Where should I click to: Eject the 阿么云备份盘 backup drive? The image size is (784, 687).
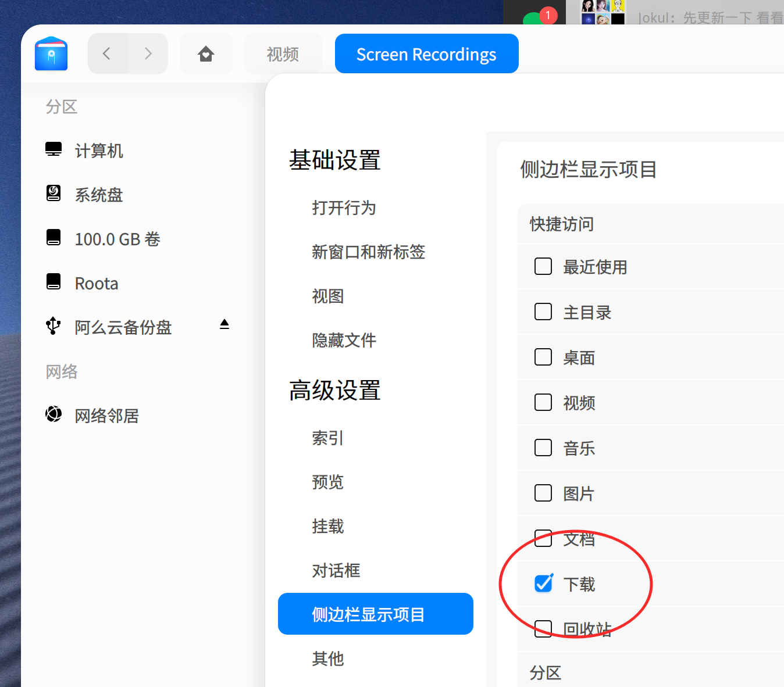click(224, 324)
